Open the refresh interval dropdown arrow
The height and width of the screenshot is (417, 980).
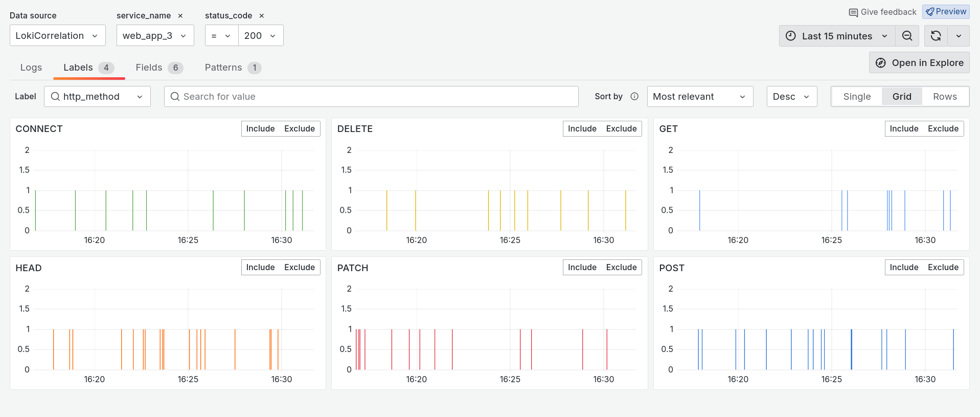click(959, 36)
